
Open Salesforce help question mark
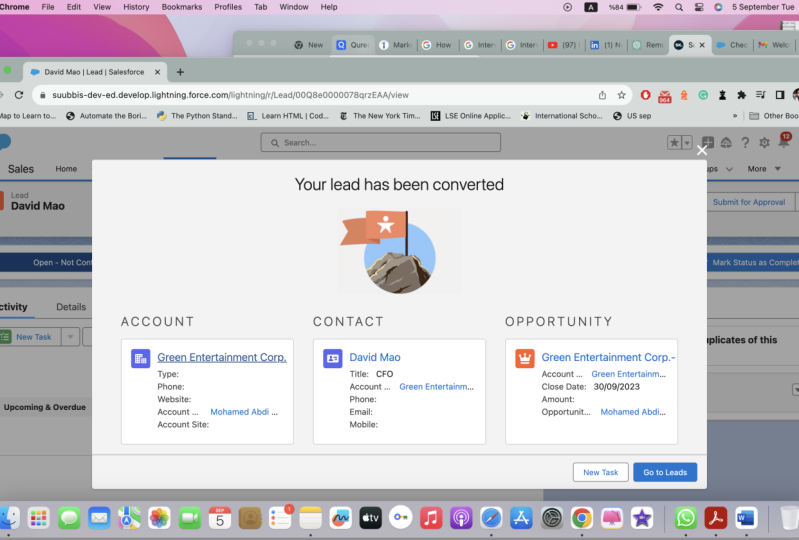point(745,143)
